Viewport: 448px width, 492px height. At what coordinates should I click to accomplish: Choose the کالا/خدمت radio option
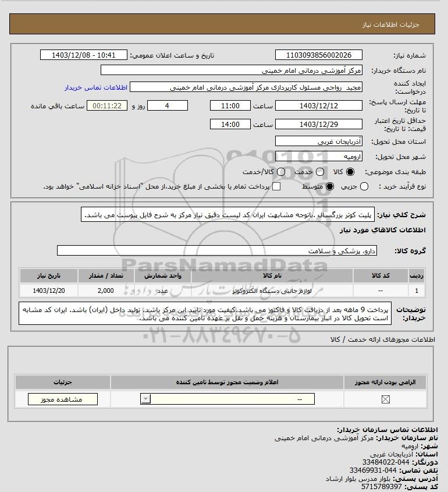point(281,172)
